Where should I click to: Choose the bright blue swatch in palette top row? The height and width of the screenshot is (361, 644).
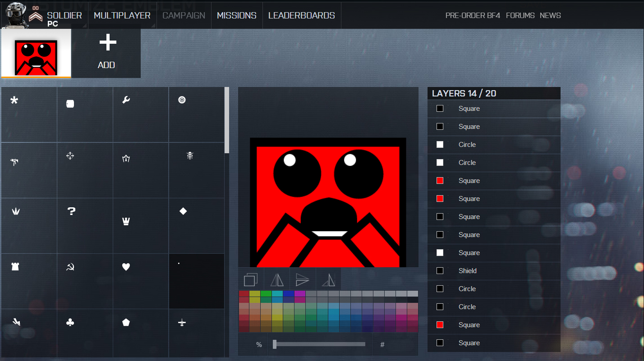[x=289, y=294]
